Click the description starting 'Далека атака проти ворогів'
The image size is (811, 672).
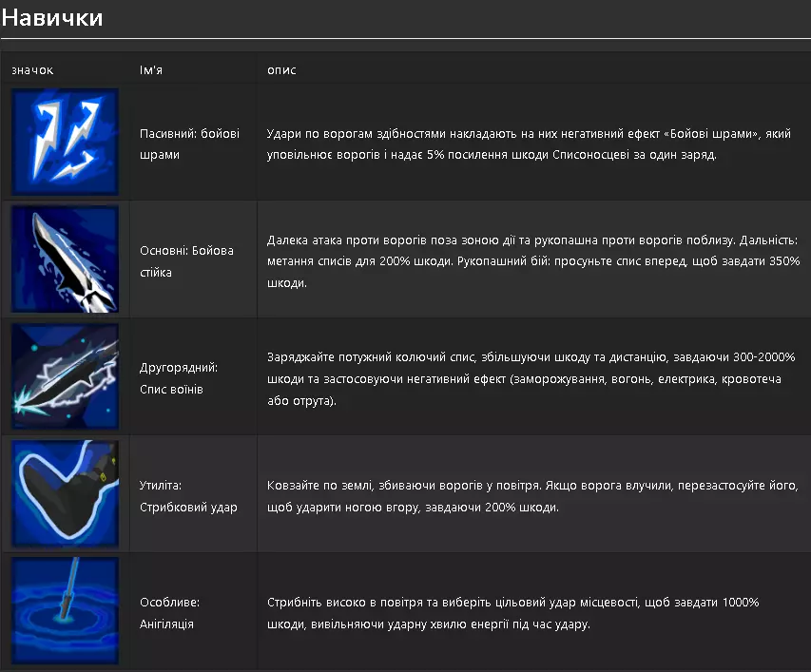533,261
